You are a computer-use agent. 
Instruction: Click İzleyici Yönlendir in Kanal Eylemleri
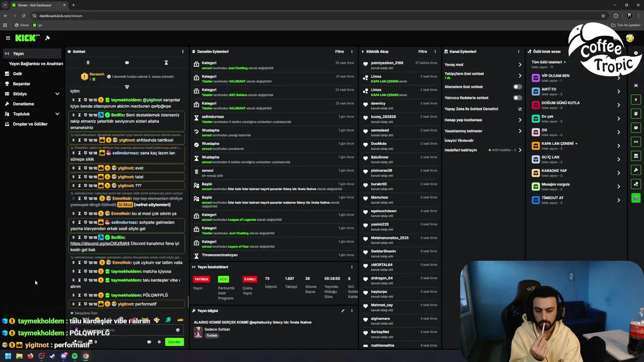coord(459,140)
